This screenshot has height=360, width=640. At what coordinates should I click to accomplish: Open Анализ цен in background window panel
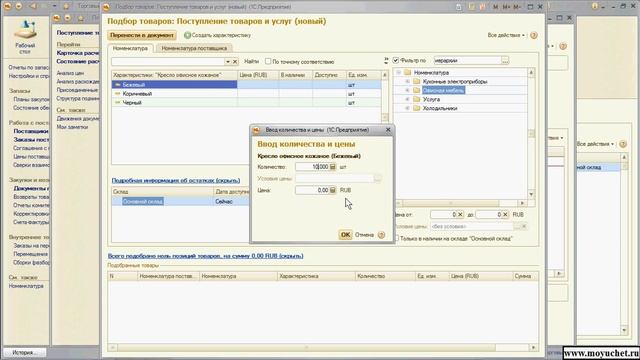coord(70,73)
